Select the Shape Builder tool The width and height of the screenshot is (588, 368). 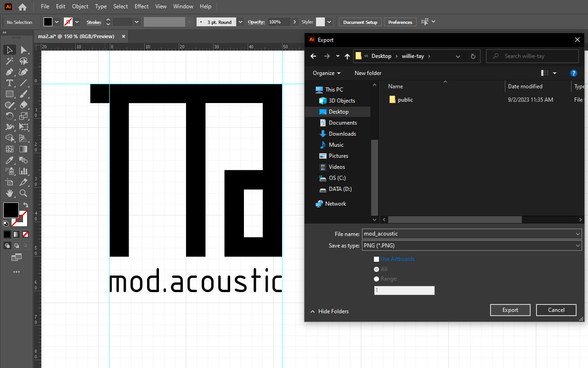pyautogui.click(x=10, y=138)
